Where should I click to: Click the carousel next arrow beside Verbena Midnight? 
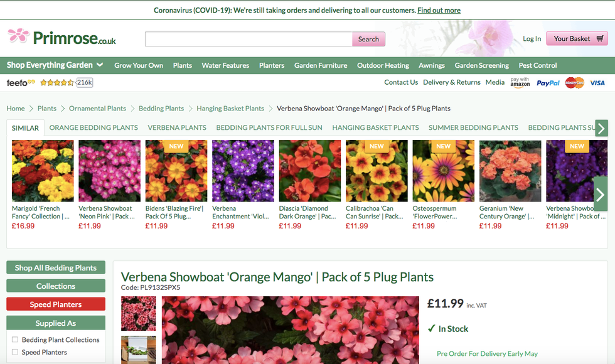point(600,194)
